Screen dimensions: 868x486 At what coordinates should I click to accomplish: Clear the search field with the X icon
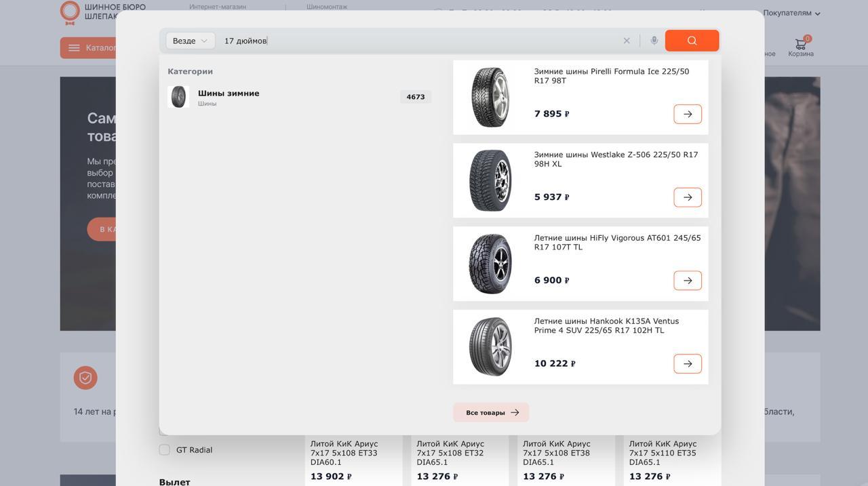click(627, 41)
